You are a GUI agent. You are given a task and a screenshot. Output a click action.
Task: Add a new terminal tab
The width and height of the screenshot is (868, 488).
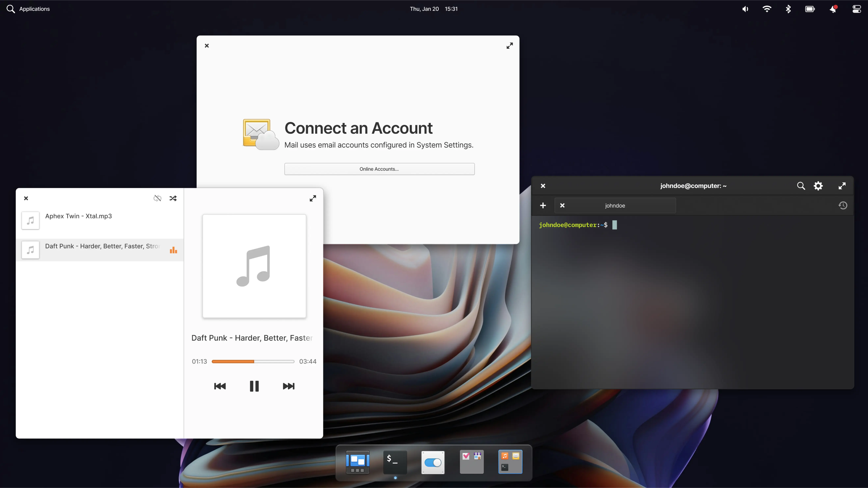[x=543, y=205]
